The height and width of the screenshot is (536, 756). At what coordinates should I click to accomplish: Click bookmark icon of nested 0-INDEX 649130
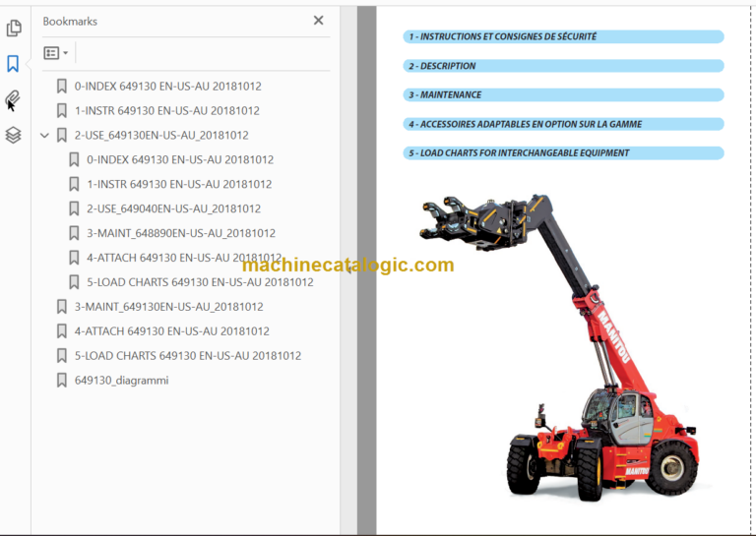point(74,160)
